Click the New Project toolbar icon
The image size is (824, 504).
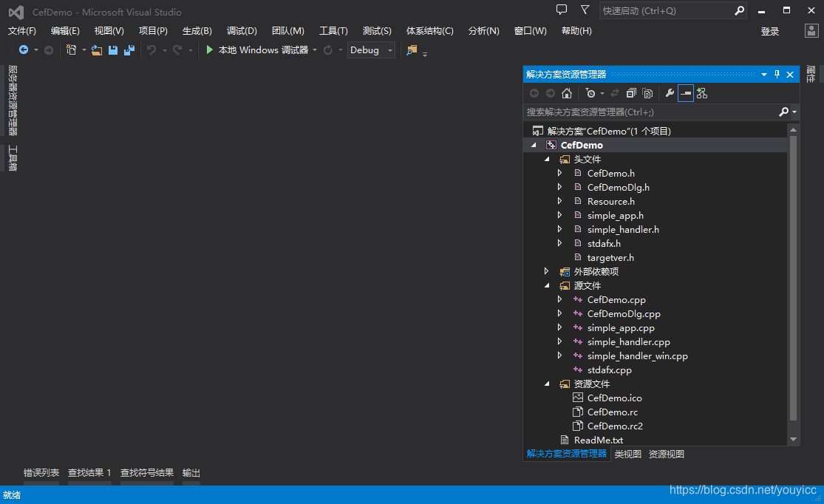click(72, 50)
